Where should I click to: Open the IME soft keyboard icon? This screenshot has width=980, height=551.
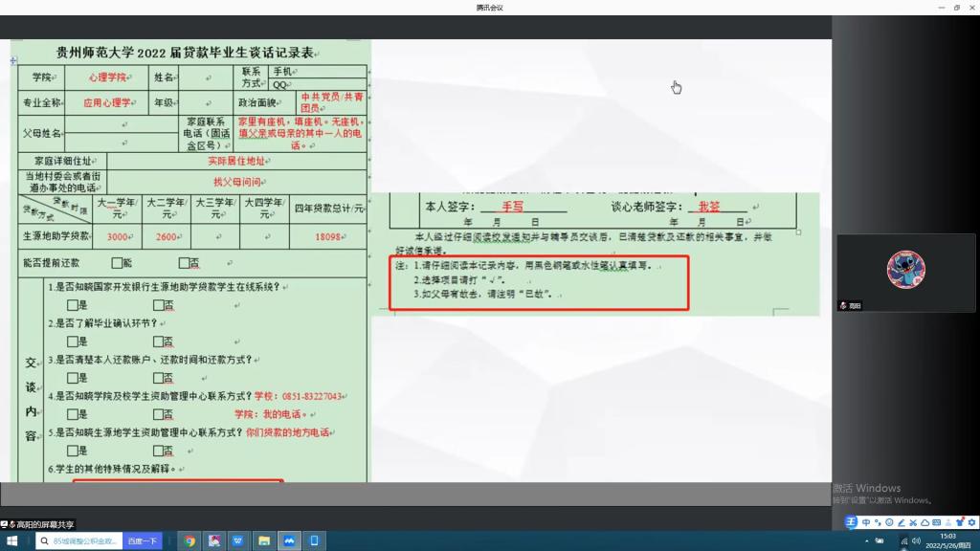click(936, 522)
